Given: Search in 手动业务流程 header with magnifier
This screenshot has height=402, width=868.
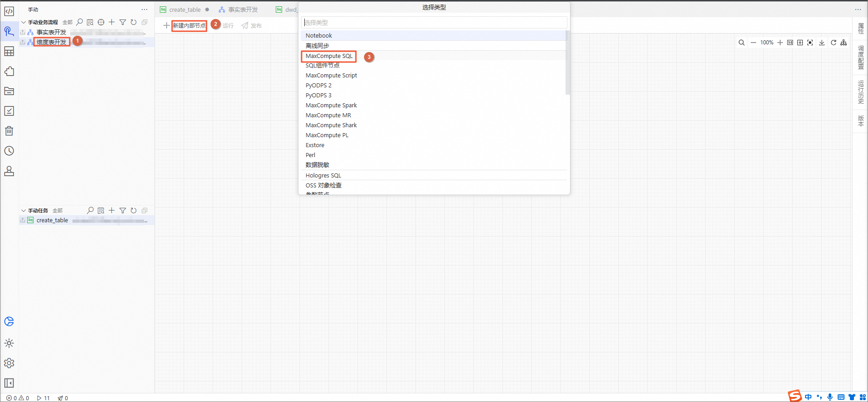Looking at the screenshot, I should pyautogui.click(x=80, y=22).
